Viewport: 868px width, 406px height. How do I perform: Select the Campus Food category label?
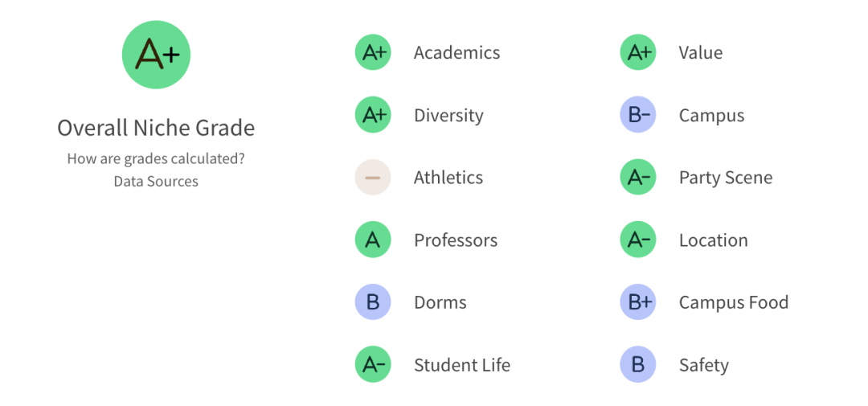(x=734, y=302)
